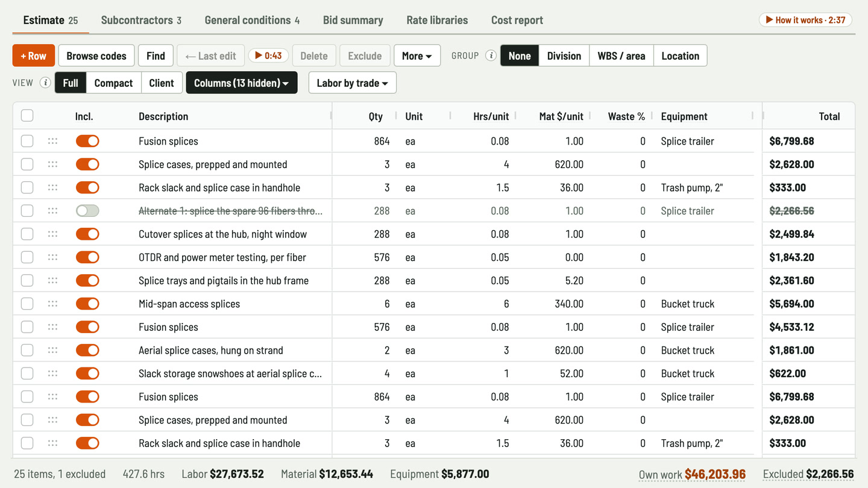Toggle off Cutover splices at the hub inclusion
The width and height of the screenshot is (868, 488).
pos(87,234)
